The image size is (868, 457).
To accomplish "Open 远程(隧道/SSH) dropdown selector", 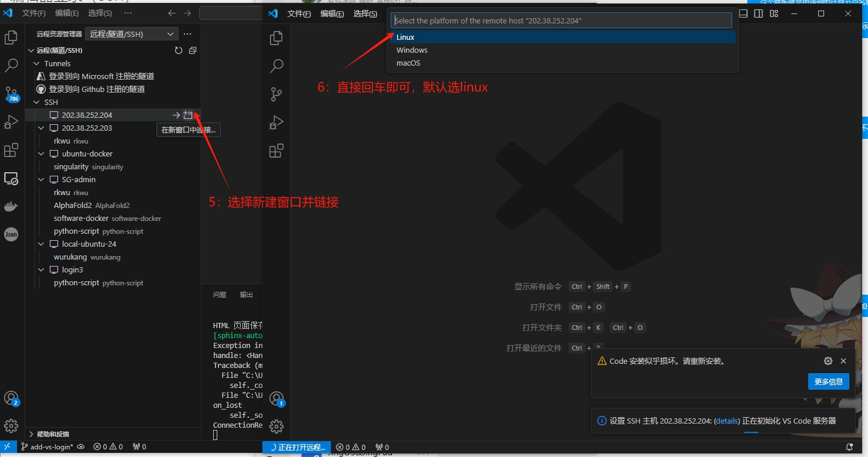I will tap(132, 34).
